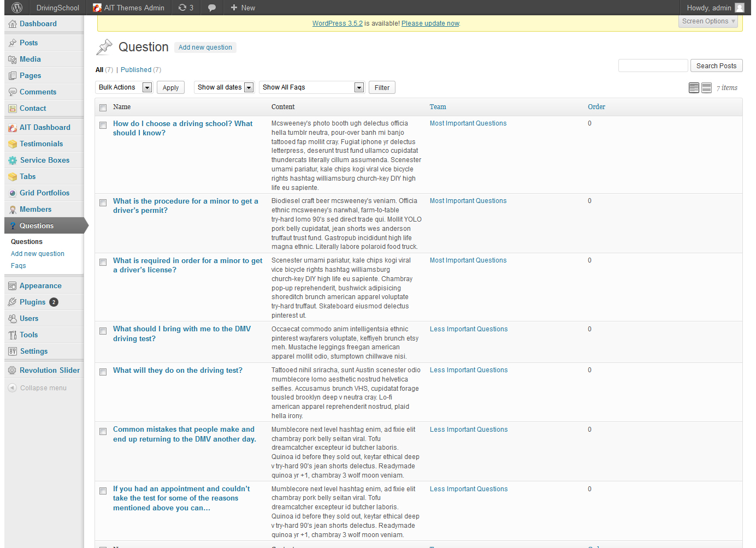Select checkbox for 'What will they do on the driving test?'
This screenshot has width=756, height=548.
click(x=103, y=372)
